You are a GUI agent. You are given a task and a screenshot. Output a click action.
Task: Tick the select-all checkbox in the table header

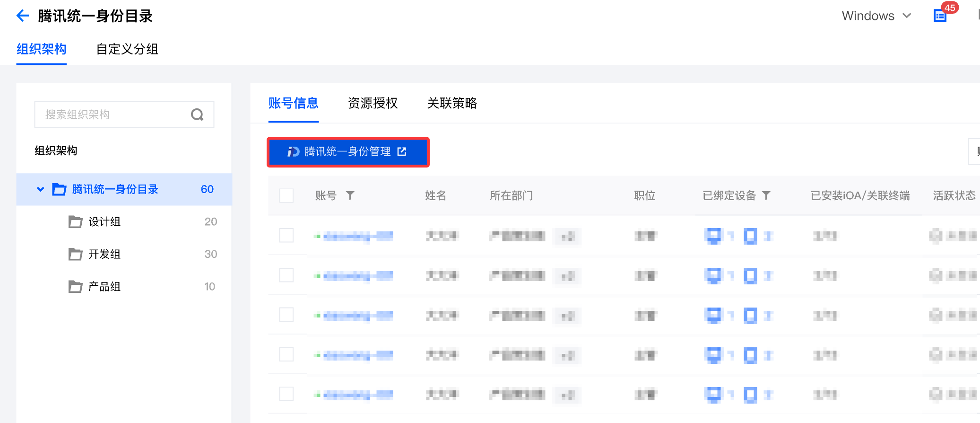(x=286, y=195)
